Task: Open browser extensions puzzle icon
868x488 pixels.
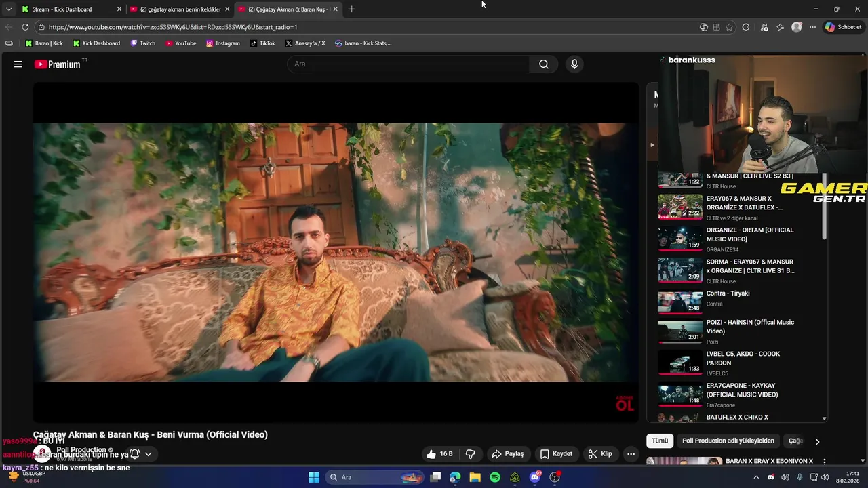Action: pos(746,27)
